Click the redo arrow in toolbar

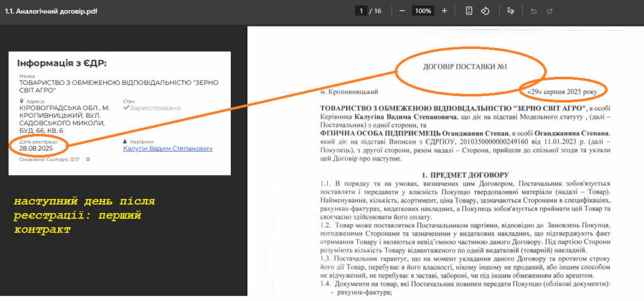(x=550, y=11)
